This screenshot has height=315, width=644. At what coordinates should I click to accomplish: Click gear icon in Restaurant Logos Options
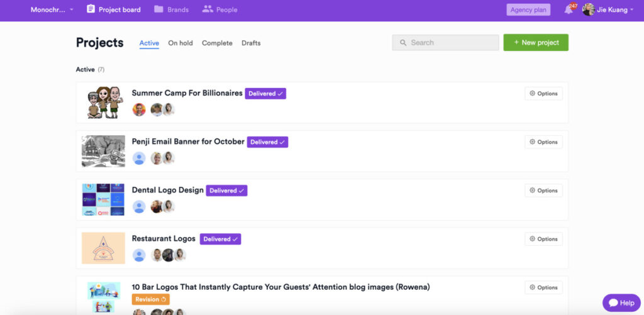click(x=532, y=239)
